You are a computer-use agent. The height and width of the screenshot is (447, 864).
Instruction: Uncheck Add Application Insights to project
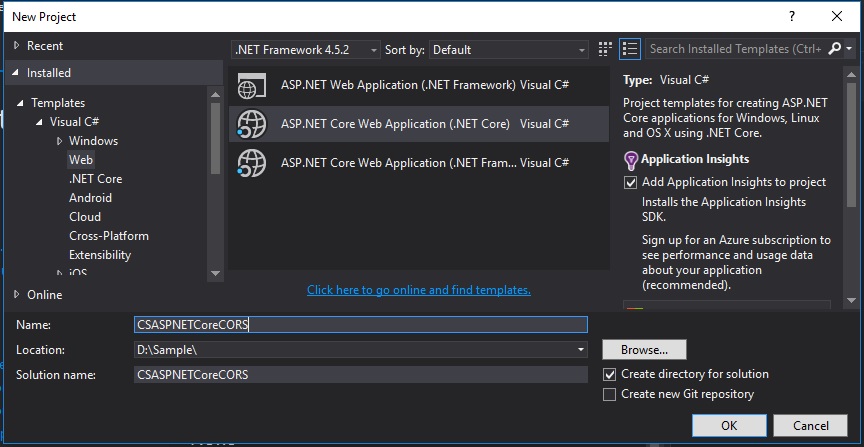(630, 182)
